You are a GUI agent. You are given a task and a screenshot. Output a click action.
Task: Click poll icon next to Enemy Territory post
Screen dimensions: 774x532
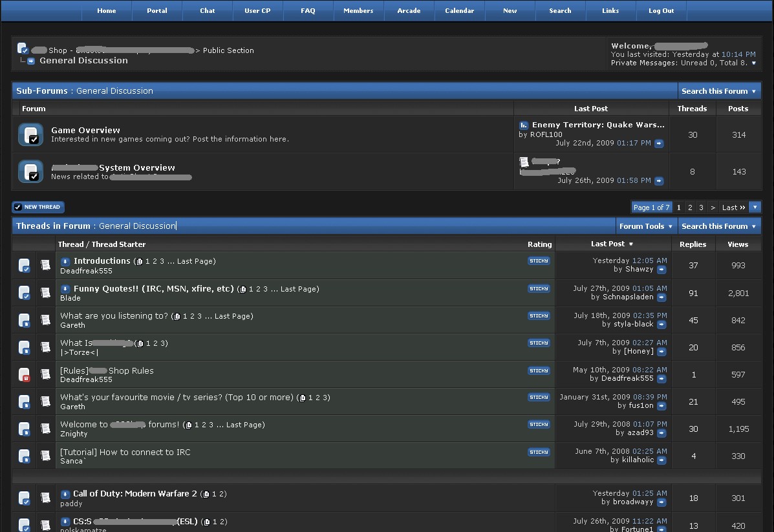[524, 125]
